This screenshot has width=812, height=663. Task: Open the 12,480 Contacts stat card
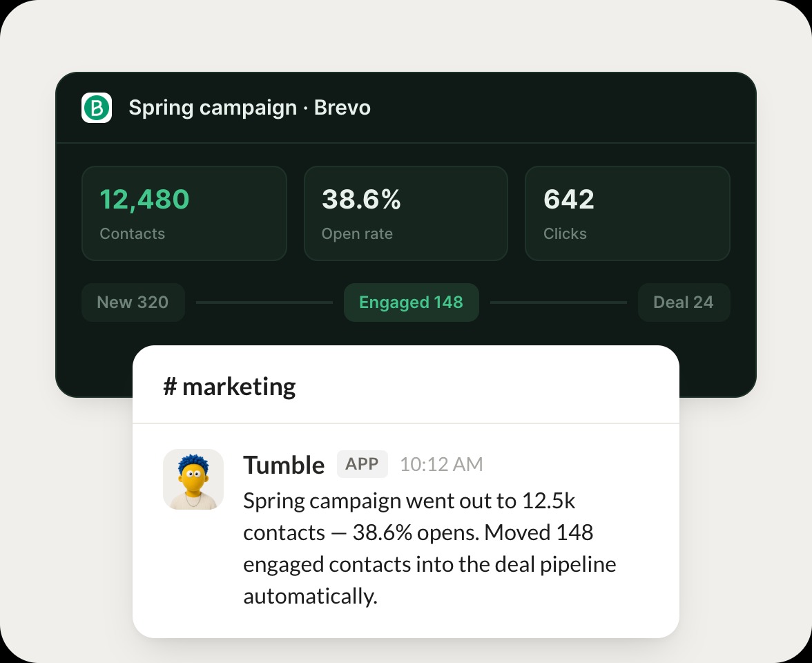pos(184,213)
